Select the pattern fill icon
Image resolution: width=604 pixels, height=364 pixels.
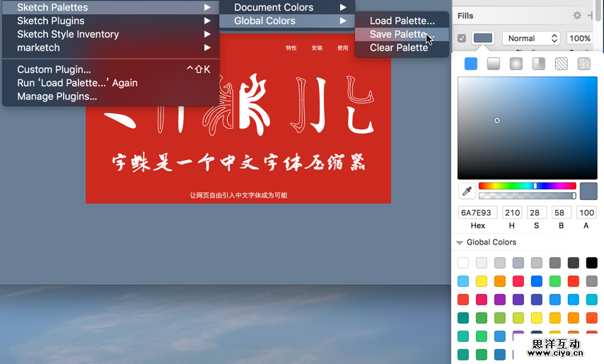tap(561, 64)
